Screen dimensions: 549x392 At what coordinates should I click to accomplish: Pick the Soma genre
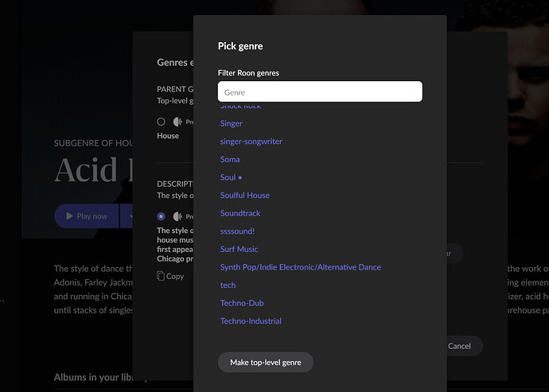[x=230, y=159]
